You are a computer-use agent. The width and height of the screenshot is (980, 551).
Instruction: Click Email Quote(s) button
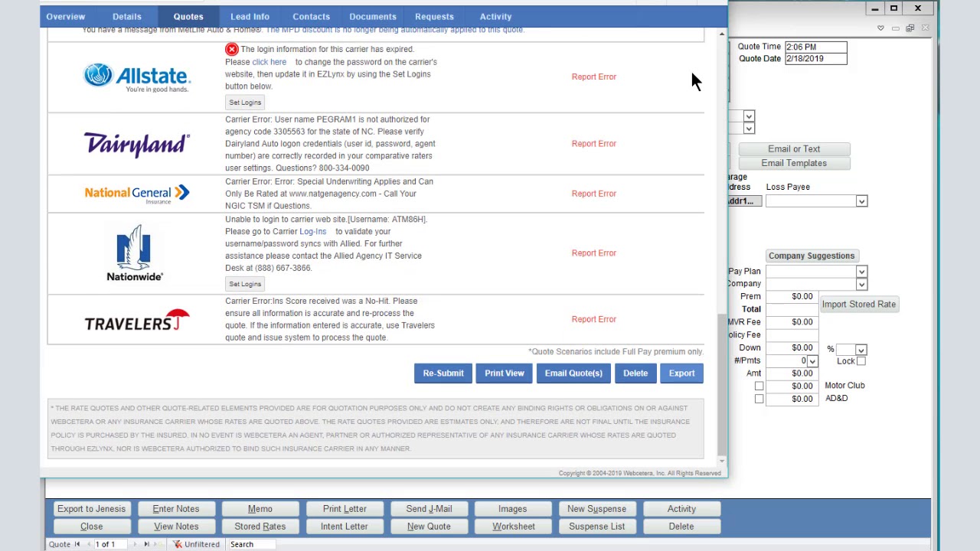573,373
